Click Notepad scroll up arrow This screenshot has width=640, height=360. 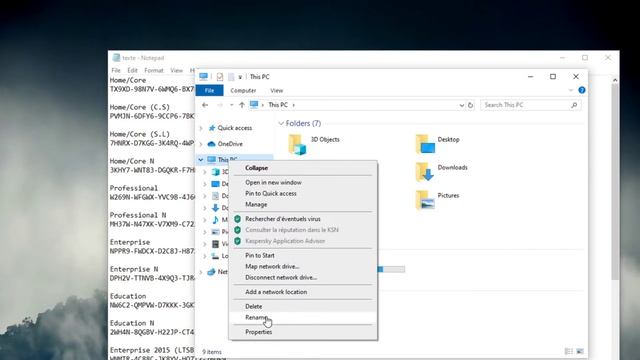tap(615, 80)
